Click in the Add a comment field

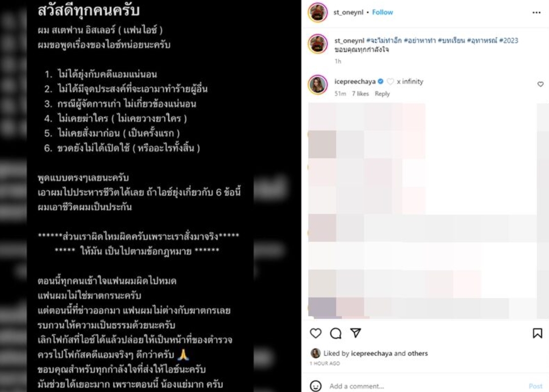tap(426, 386)
